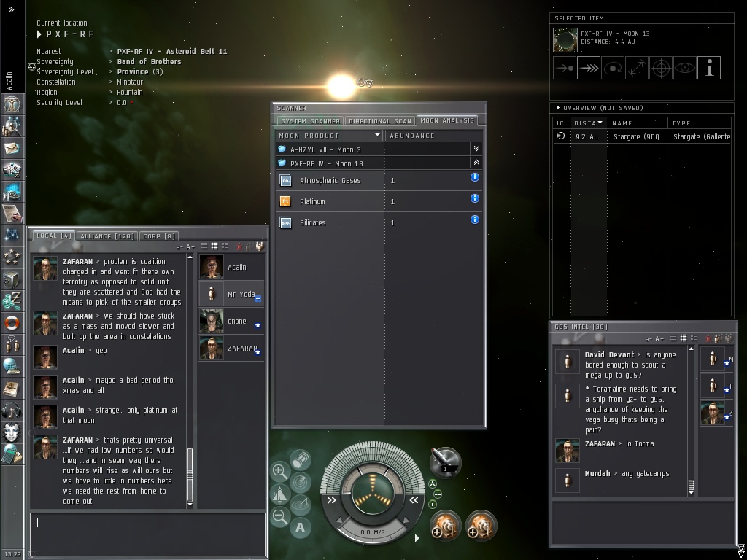Image resolution: width=747 pixels, height=560 pixels.
Task: Select Mr Yoda in local member list
Action: [231, 294]
